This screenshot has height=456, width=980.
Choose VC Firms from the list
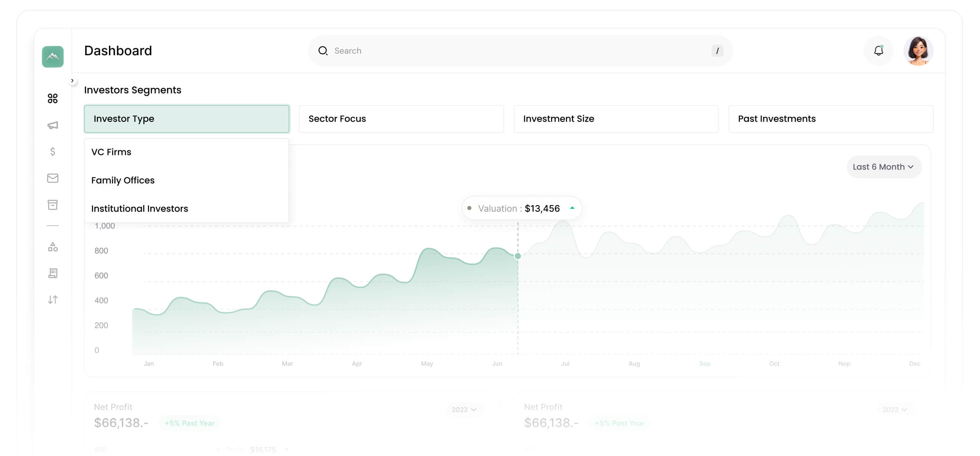(111, 152)
